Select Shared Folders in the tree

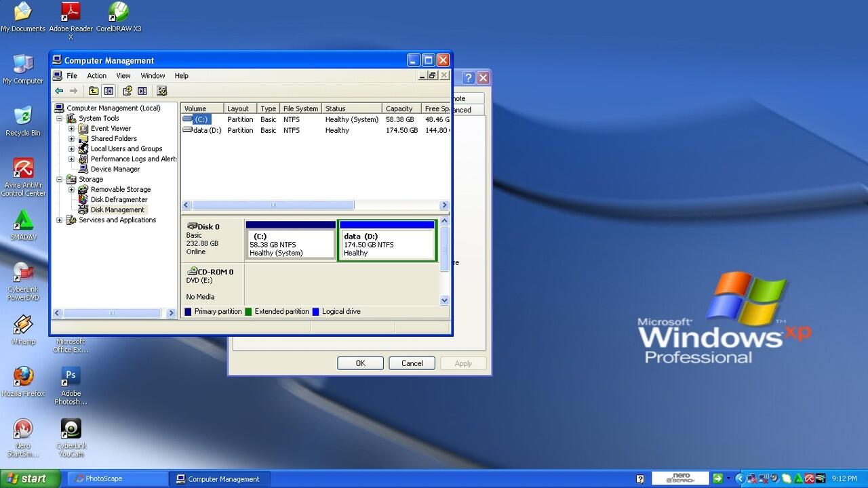(x=114, y=138)
